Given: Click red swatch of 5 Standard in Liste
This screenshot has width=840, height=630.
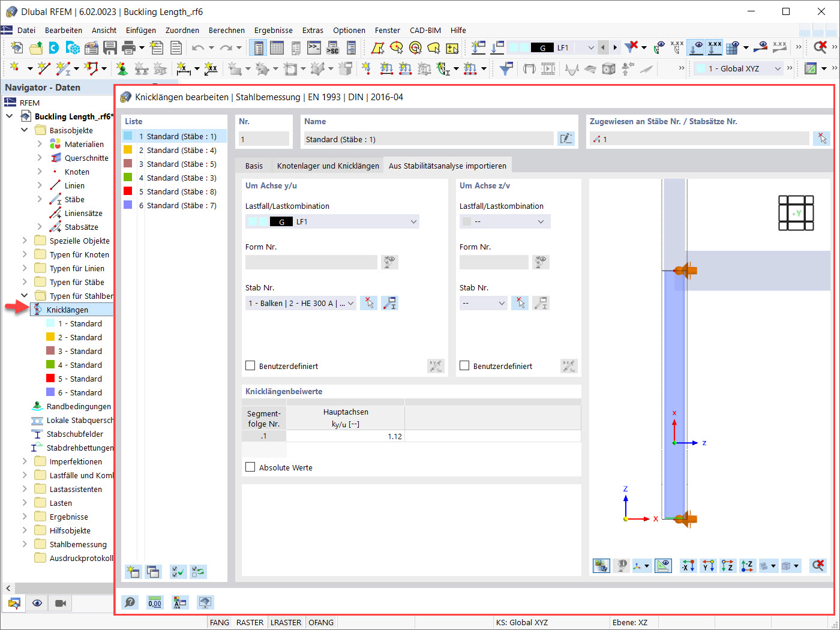Looking at the screenshot, I should pyautogui.click(x=128, y=191).
